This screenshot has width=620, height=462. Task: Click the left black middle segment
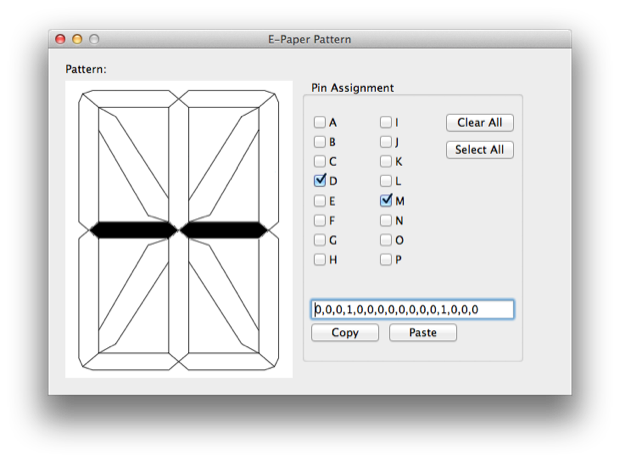point(134,230)
